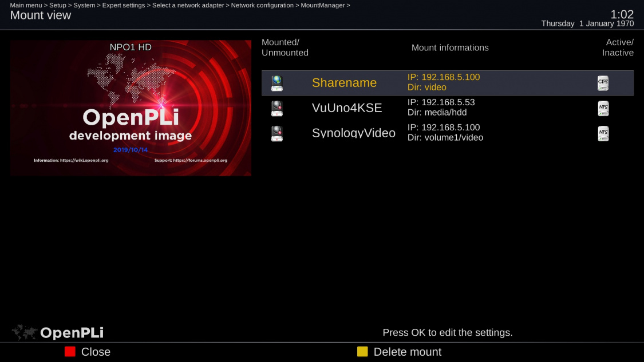
Task: Open the NPO1 HD preview thumbnail
Action: pyautogui.click(x=131, y=108)
